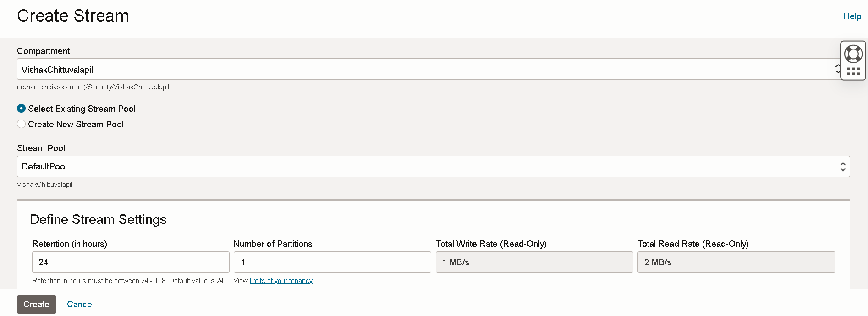This screenshot has width=868, height=316.
Task: Click the Create Stream page title
Action: click(x=73, y=16)
